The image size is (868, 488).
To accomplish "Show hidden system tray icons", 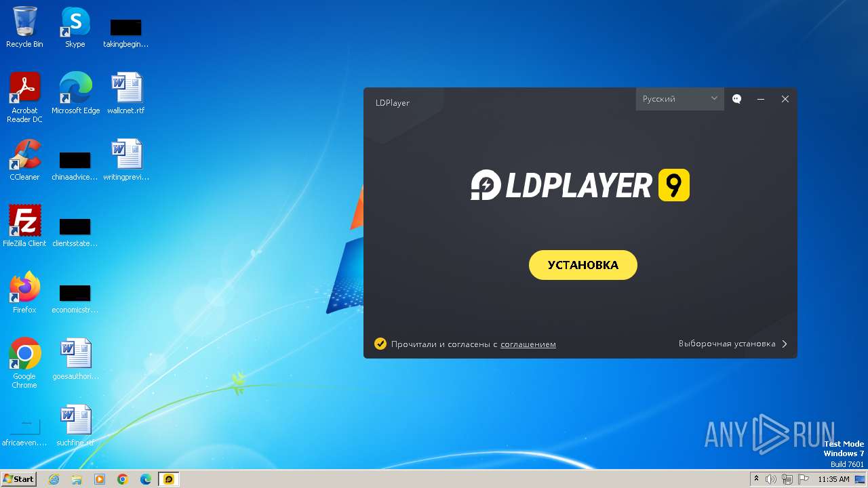I will coord(757,479).
